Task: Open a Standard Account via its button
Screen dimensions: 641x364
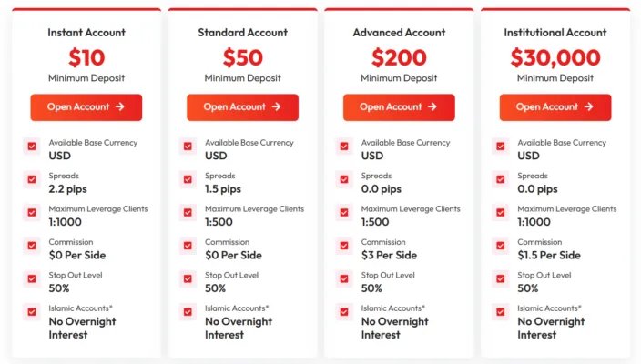Action: click(x=242, y=107)
